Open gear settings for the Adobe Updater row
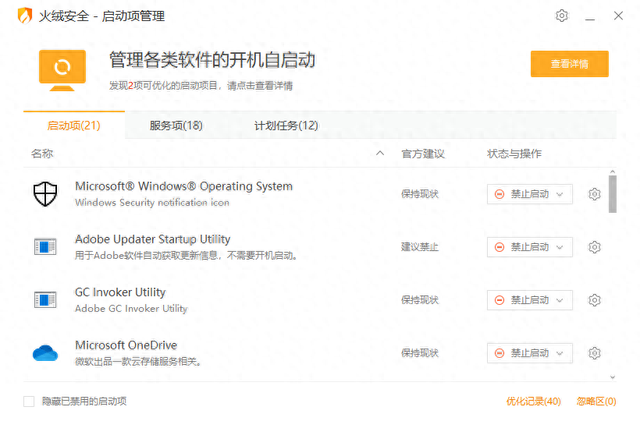The image size is (640, 421). point(594,247)
